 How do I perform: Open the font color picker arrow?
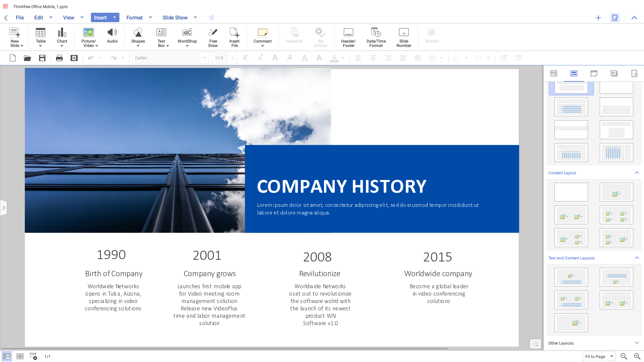pyautogui.click(x=343, y=58)
